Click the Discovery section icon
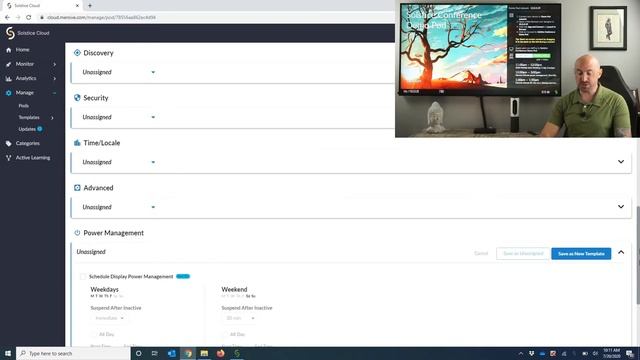 pyautogui.click(x=77, y=53)
